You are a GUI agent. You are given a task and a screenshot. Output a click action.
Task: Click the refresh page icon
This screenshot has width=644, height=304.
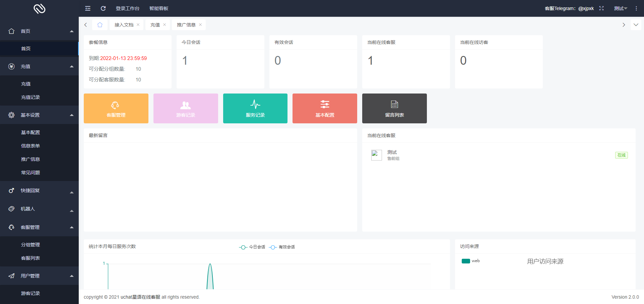click(x=103, y=8)
